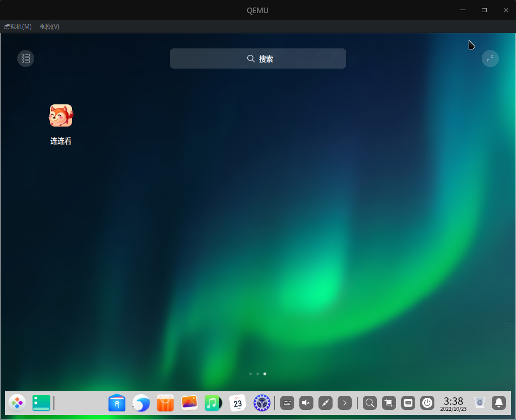Go to the first launcher page dot
This screenshot has width=516, height=420.
click(x=251, y=374)
